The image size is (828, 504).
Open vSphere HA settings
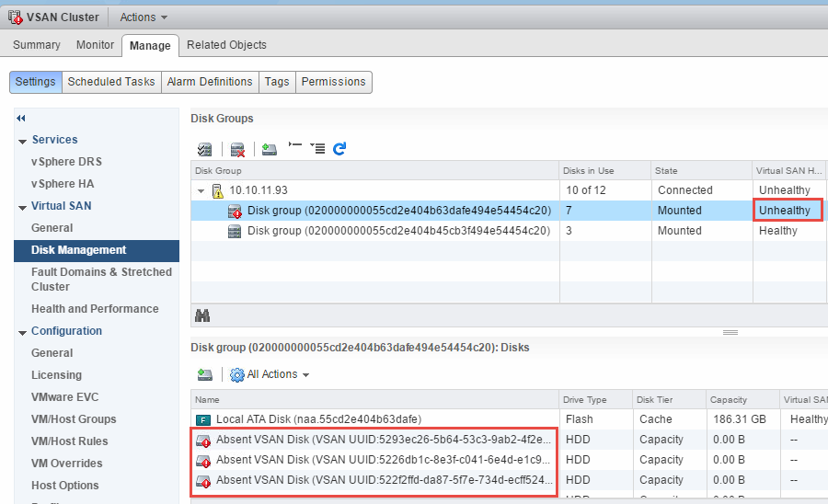tap(63, 184)
